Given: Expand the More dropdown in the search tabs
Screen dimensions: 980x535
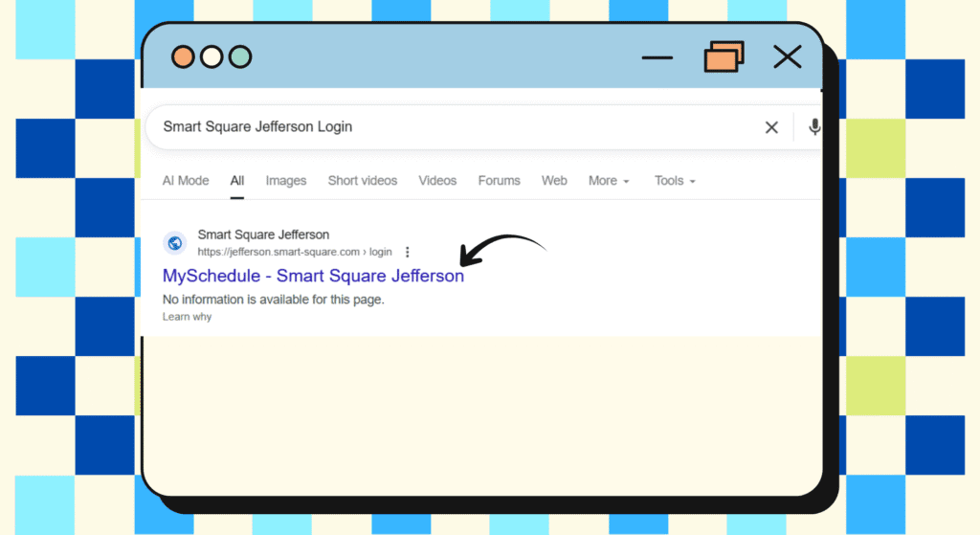Looking at the screenshot, I should (x=609, y=181).
